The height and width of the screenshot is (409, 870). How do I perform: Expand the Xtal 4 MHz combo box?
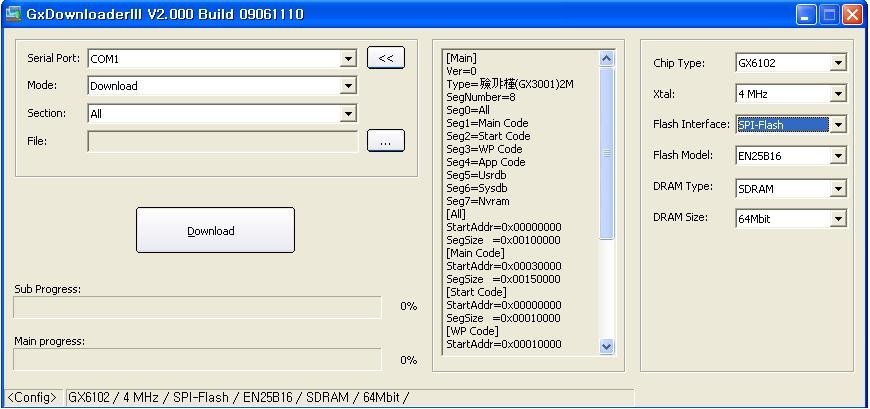point(838,94)
